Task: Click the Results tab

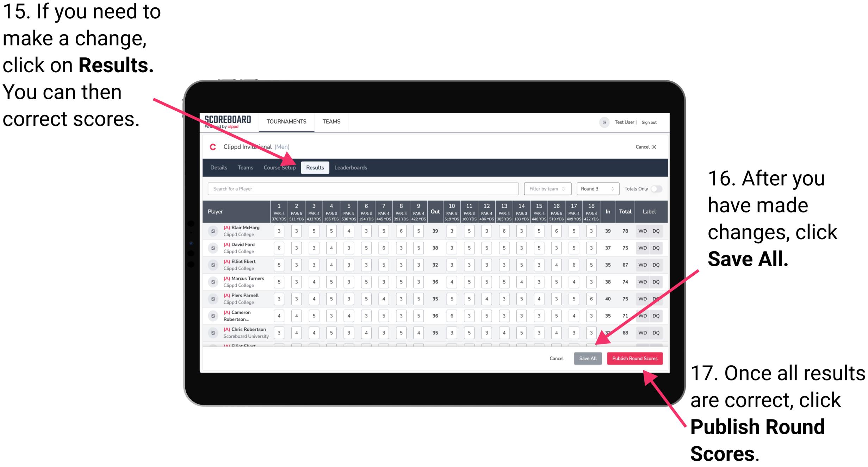Action: [315, 168]
